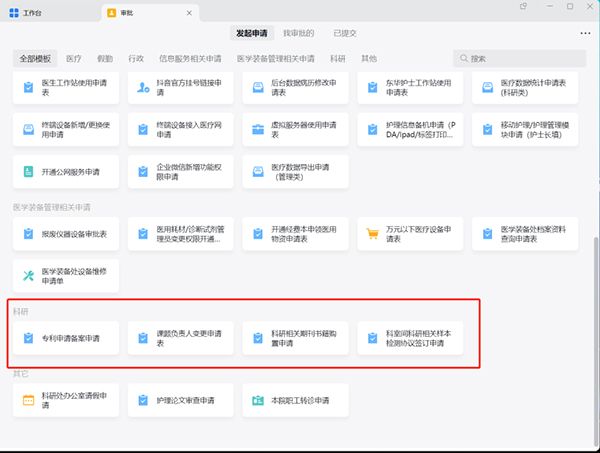Filter templates by 医疗 category
This screenshot has height=453, width=600.
pos(73,59)
